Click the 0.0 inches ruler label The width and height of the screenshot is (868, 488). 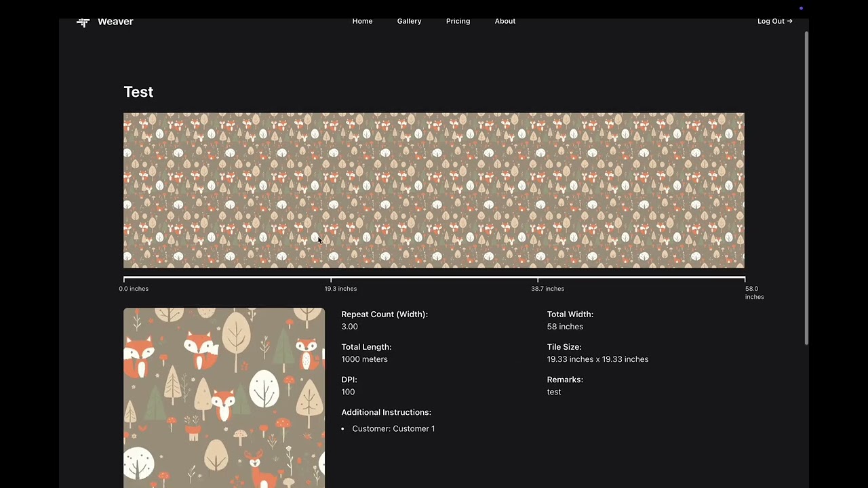tap(134, 289)
